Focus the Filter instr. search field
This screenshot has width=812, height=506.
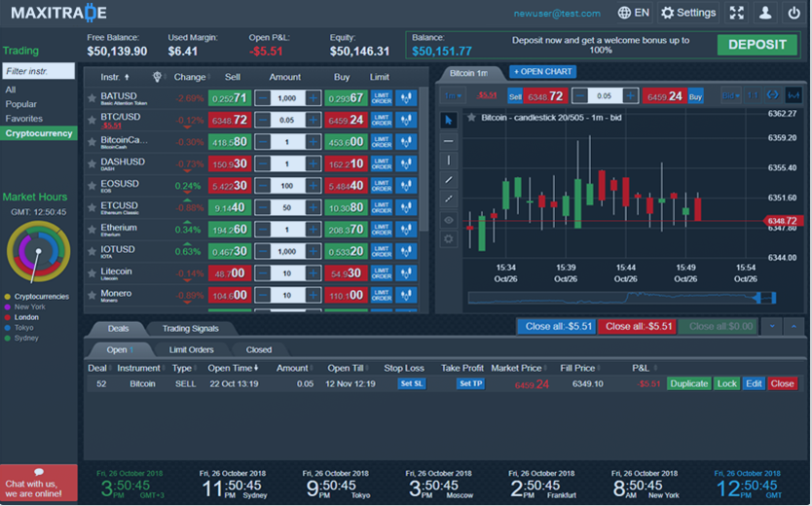click(x=38, y=71)
